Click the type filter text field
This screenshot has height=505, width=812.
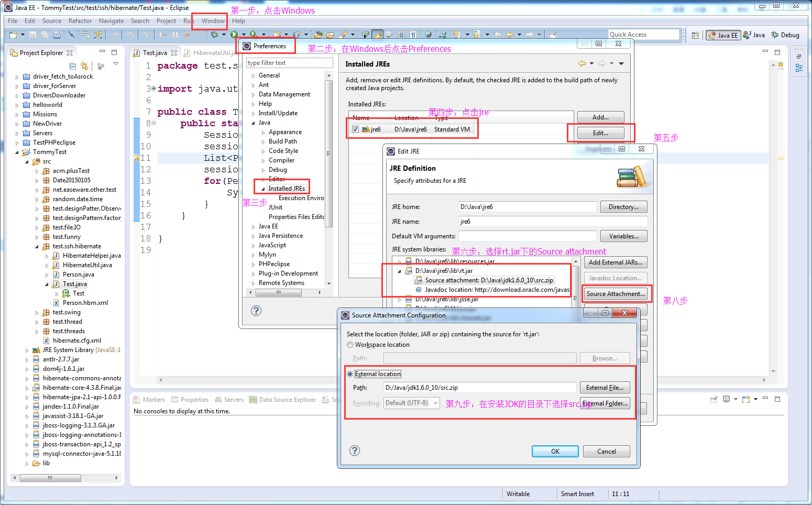(x=289, y=63)
